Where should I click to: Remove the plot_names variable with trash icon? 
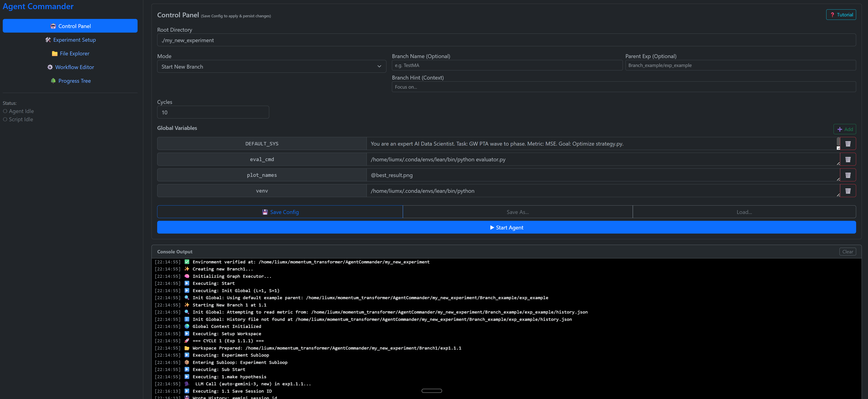click(848, 175)
